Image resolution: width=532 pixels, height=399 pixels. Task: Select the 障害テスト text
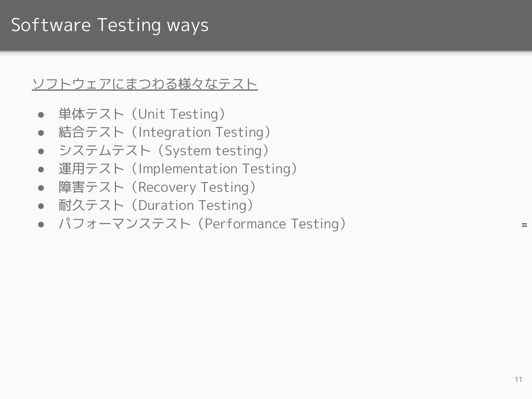click(91, 187)
